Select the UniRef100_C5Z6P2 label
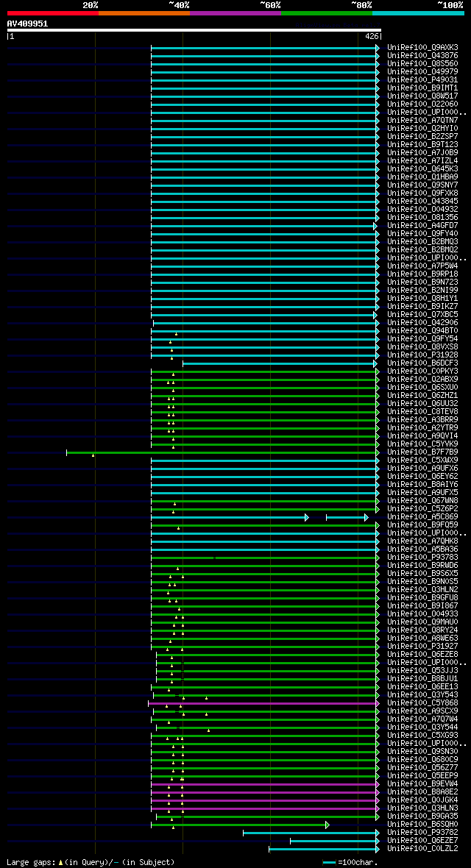471x868 pixels. (x=422, y=508)
